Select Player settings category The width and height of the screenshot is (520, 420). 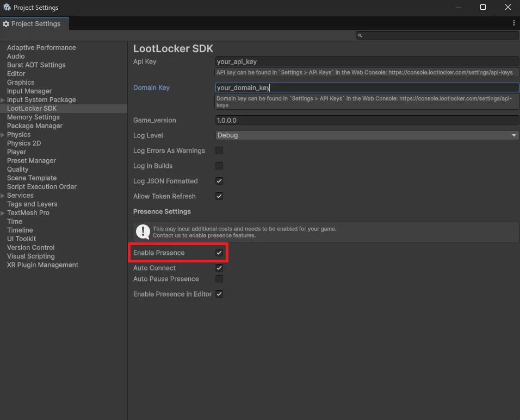(16, 152)
